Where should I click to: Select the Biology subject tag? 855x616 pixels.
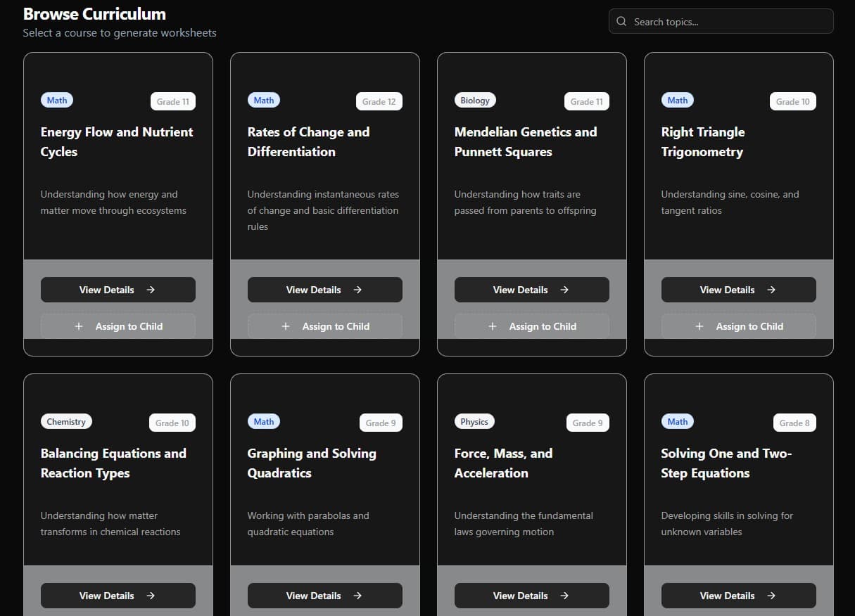(x=475, y=101)
